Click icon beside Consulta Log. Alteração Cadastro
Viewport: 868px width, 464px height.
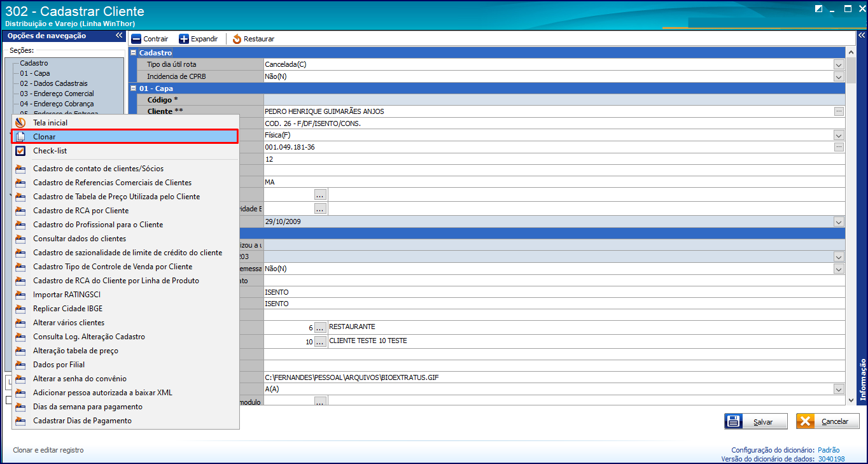20,337
